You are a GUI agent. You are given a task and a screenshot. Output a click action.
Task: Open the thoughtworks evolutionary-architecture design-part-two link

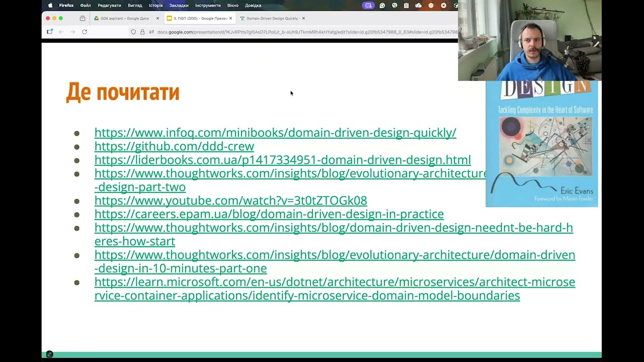pos(290,180)
